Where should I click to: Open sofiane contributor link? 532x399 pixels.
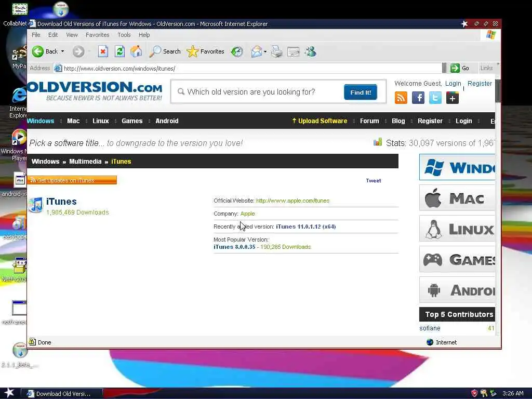[430, 328]
